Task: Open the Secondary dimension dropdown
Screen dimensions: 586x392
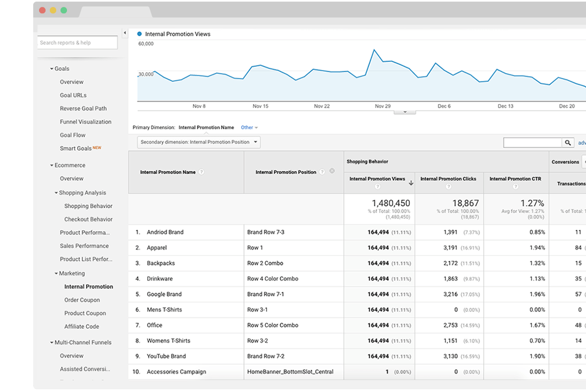Action: pyautogui.click(x=199, y=142)
